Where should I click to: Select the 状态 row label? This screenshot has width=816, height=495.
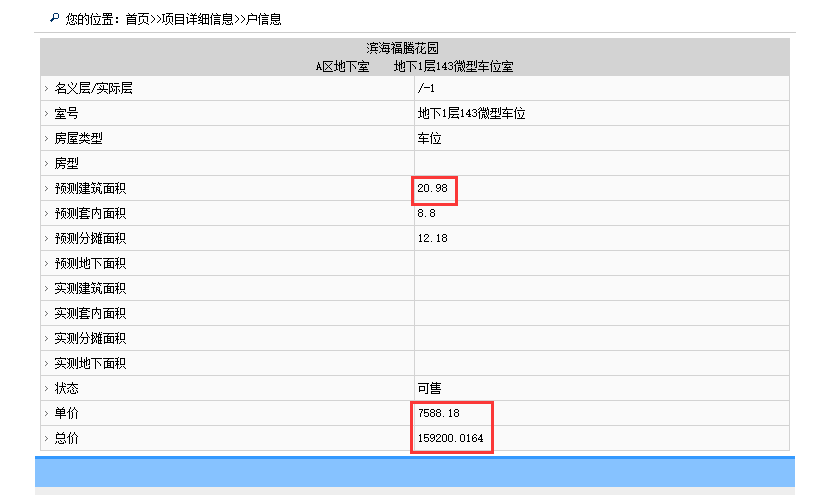click(67, 388)
